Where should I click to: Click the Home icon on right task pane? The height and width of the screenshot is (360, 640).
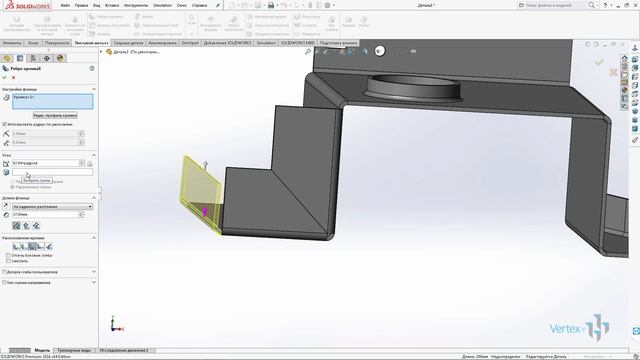pos(624,58)
